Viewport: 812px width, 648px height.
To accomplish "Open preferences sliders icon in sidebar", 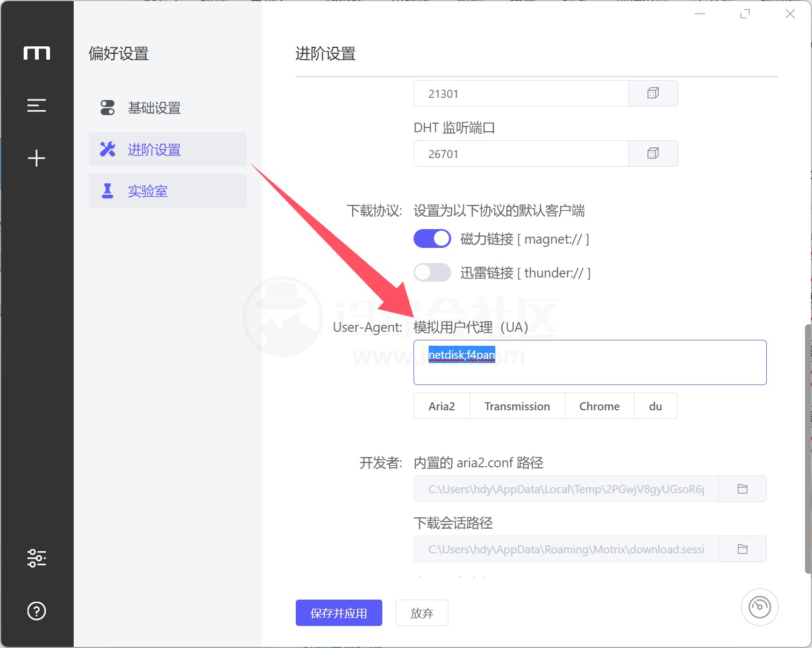I will [x=37, y=558].
